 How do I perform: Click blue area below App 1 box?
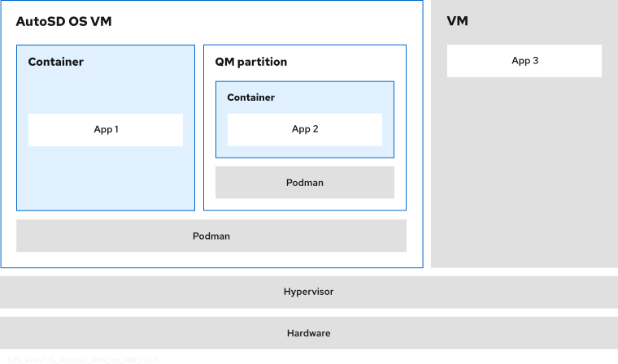tap(106, 179)
